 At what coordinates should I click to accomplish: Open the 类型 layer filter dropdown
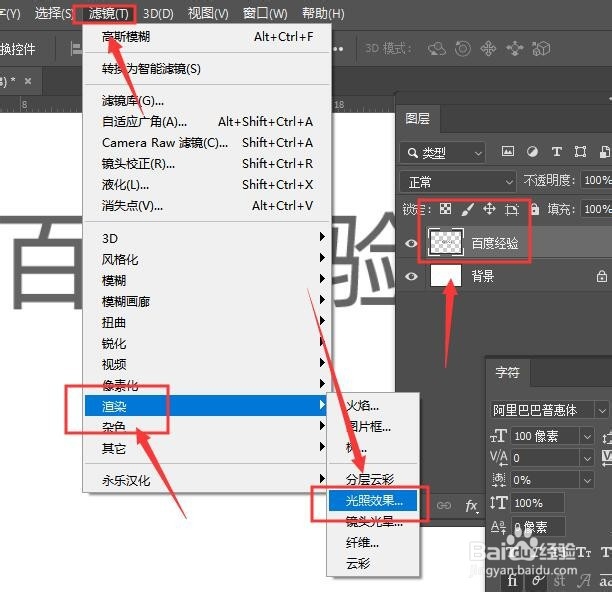click(x=443, y=153)
